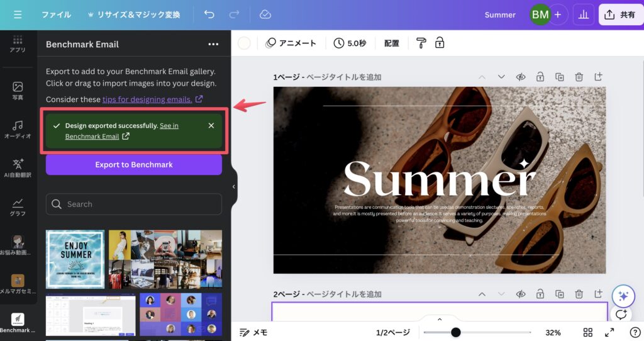Viewport: 644px width, 341px height.
Task: Open Benchmark Email panel three-dot menu
Action: [x=213, y=44]
